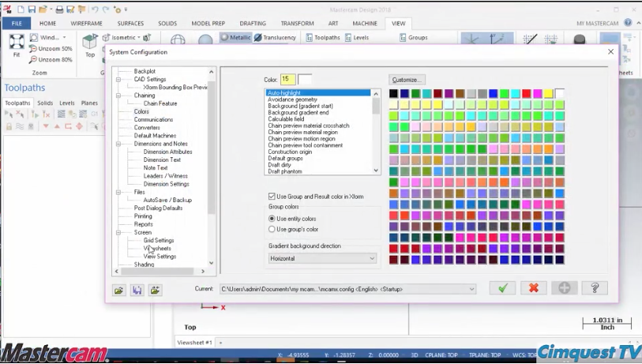Click the color list scrollbar down arrow
Screen dimensions: 642x364
[376, 171]
